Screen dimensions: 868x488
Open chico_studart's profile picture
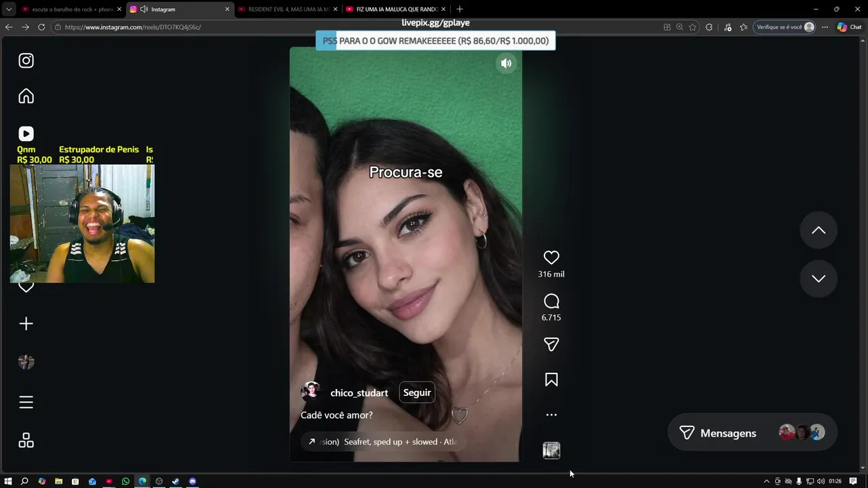pyautogui.click(x=311, y=392)
